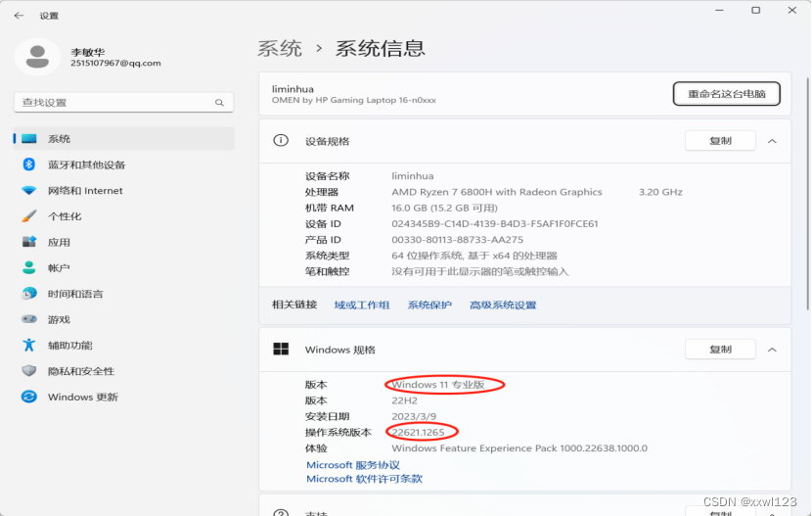Click the Windows 11 专业版 edition value
This screenshot has height=516, width=812.
[438, 385]
